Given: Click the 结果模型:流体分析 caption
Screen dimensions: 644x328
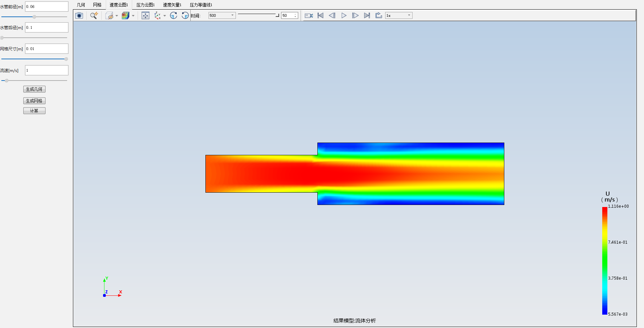Looking at the screenshot, I should 355,321.
